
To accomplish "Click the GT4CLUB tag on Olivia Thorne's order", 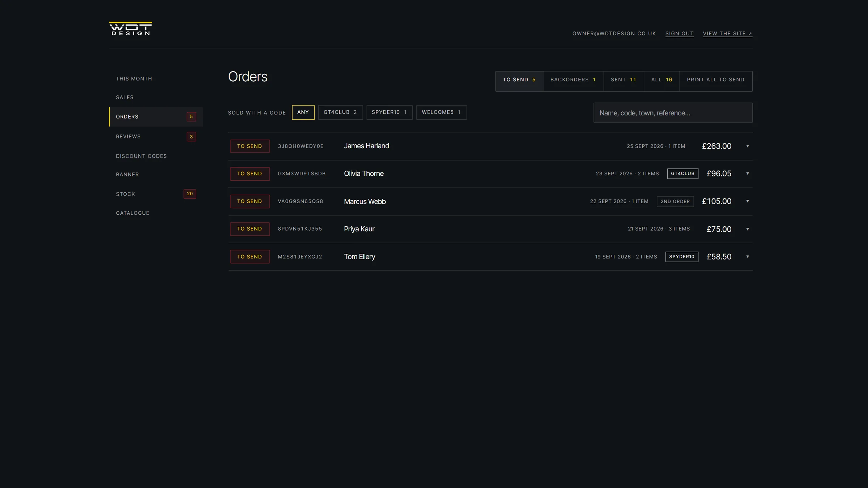I will point(682,174).
